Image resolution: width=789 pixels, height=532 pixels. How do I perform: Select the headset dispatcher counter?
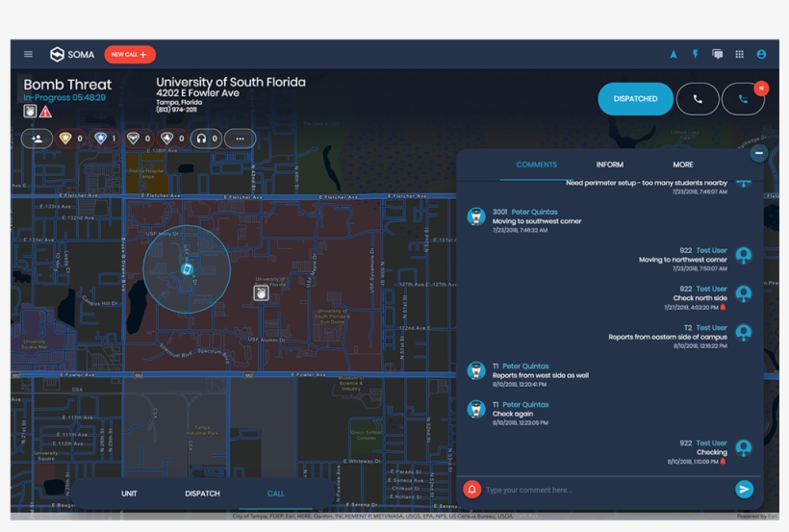pyautogui.click(x=206, y=139)
